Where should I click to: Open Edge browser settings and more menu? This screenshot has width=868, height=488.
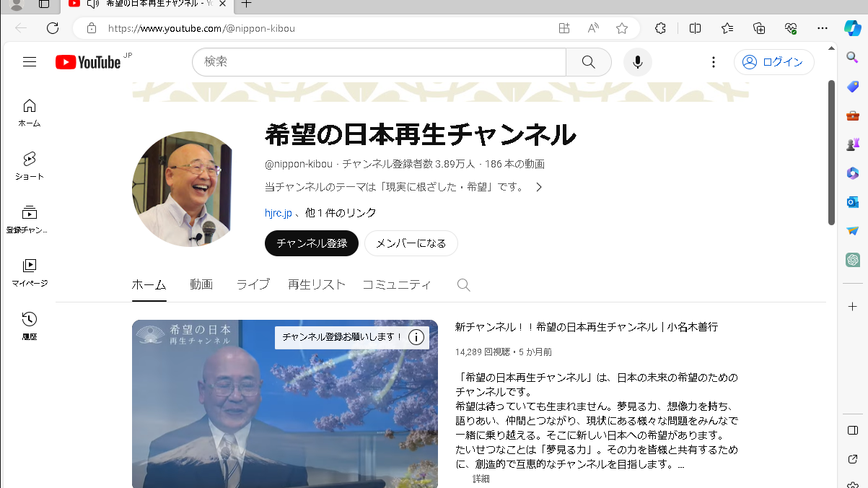click(823, 28)
